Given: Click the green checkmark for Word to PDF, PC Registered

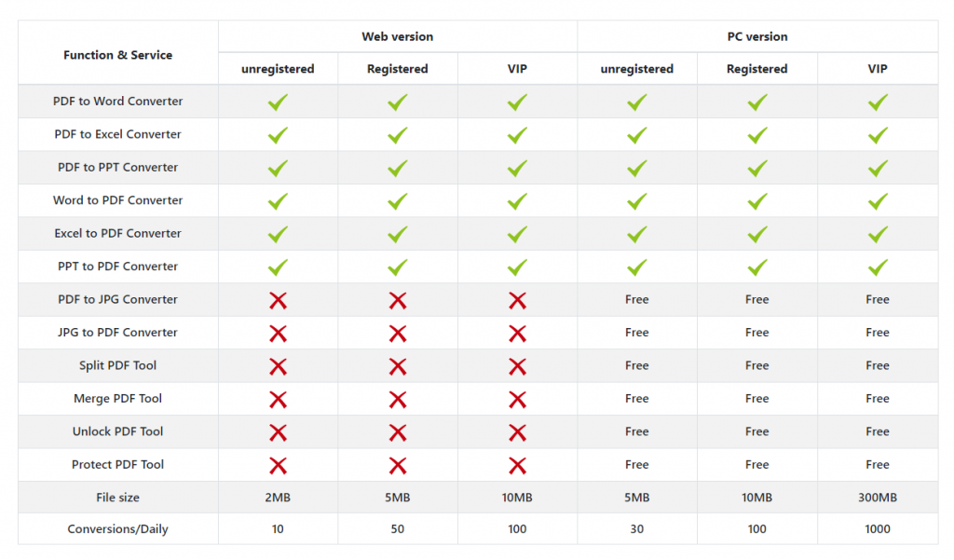Looking at the screenshot, I should pos(757,201).
